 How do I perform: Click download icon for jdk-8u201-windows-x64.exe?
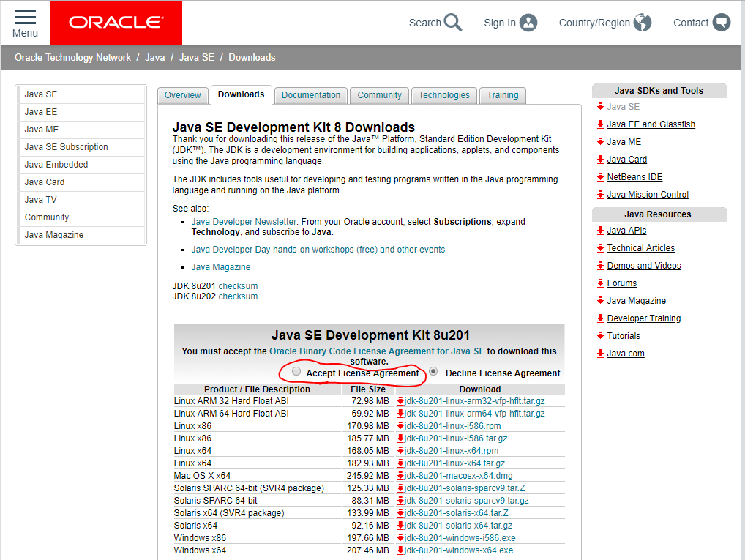pyautogui.click(x=400, y=550)
